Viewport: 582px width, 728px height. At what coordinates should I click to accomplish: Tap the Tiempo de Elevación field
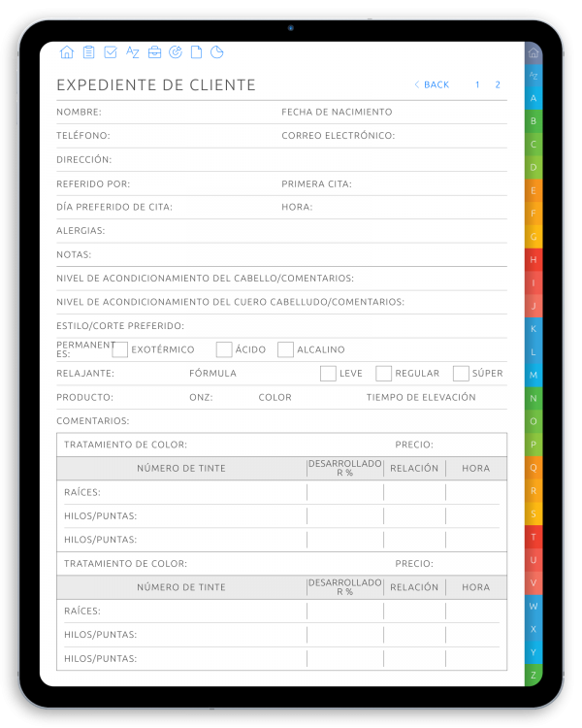tap(436, 397)
